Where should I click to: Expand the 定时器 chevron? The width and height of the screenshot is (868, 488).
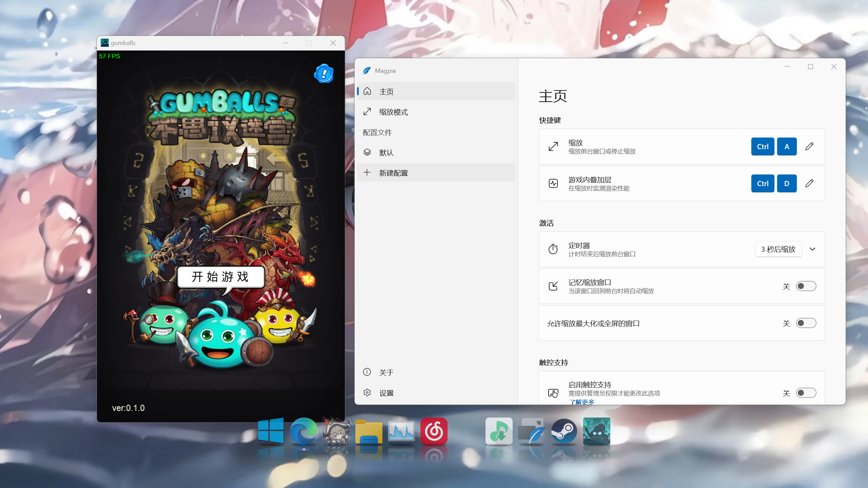pos(812,249)
